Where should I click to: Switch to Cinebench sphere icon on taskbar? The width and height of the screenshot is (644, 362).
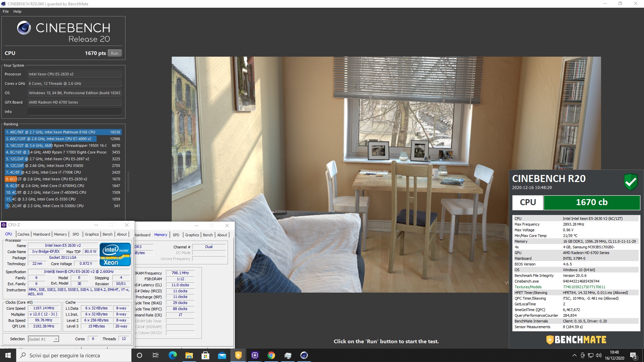tap(304, 355)
